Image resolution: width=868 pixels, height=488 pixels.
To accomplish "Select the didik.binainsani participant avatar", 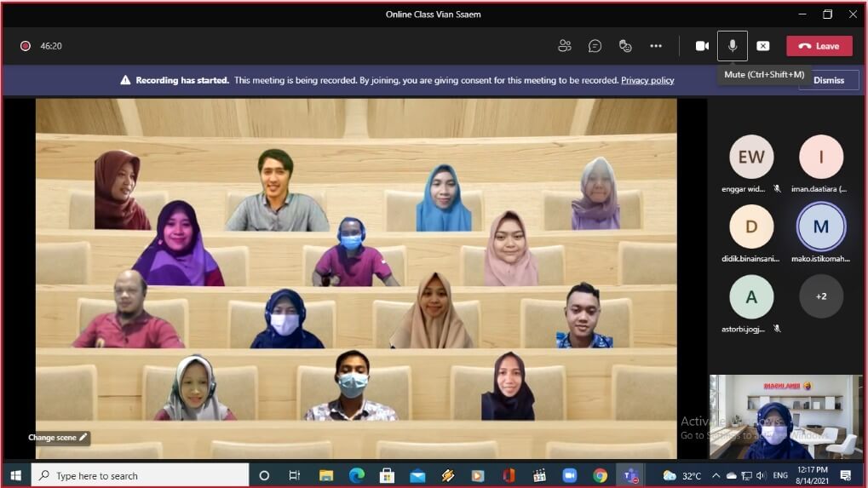I will tap(751, 227).
